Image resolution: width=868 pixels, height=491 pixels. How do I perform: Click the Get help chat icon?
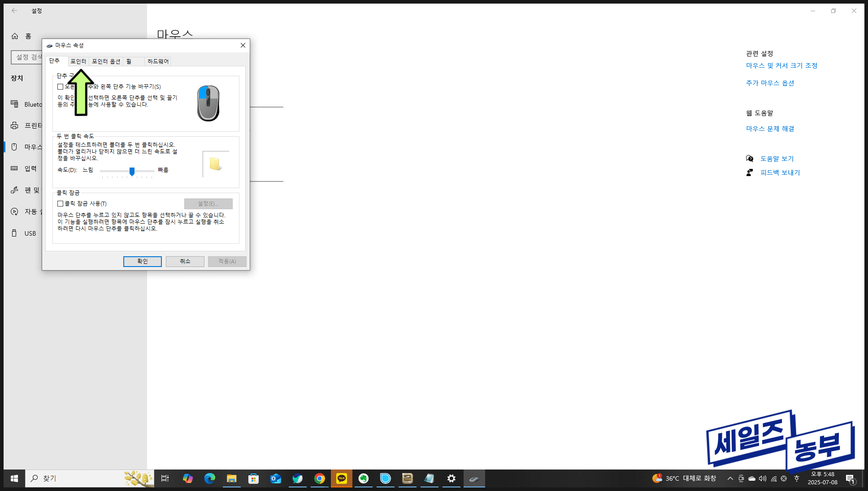pyautogui.click(x=750, y=159)
